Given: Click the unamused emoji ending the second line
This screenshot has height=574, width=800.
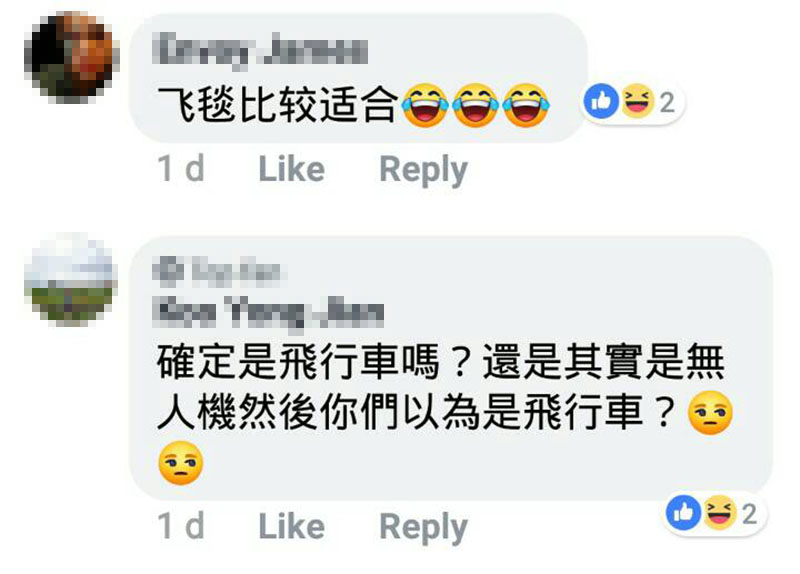Looking at the screenshot, I should (710, 412).
